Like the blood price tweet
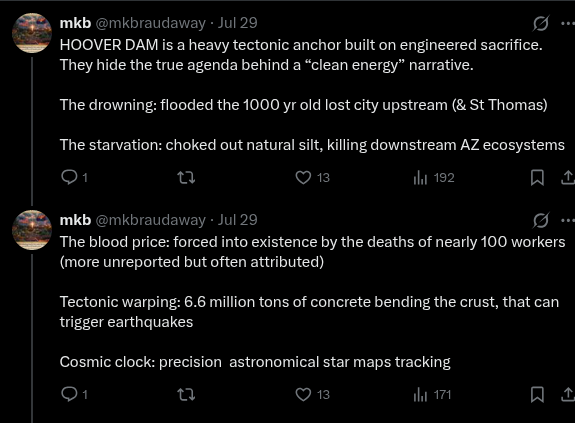Screen dimensions: 575x423 pos(312,395)
